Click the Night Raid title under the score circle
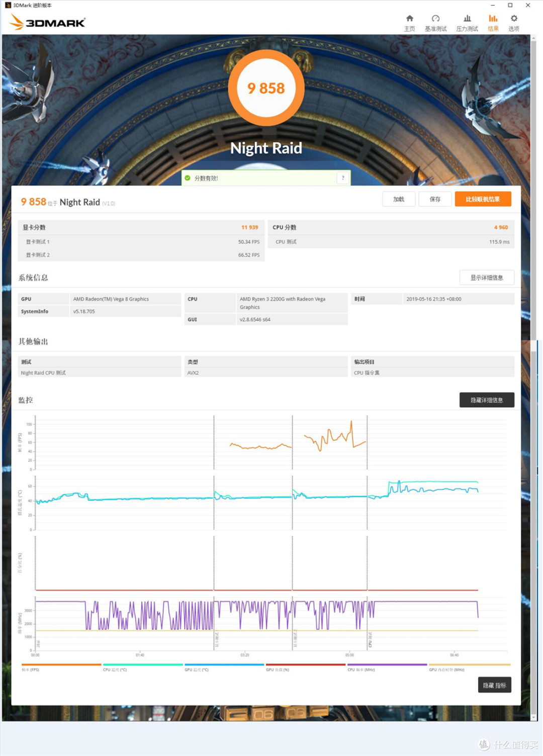The image size is (543, 756). click(266, 148)
